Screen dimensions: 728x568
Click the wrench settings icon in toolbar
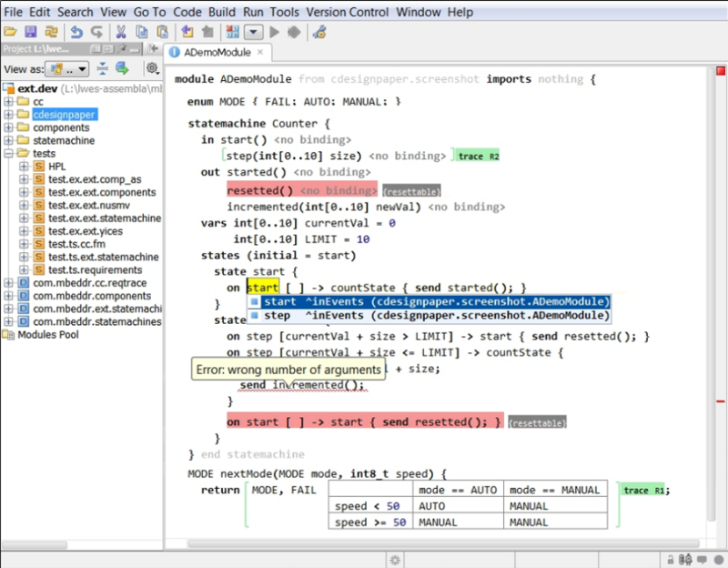(x=318, y=32)
